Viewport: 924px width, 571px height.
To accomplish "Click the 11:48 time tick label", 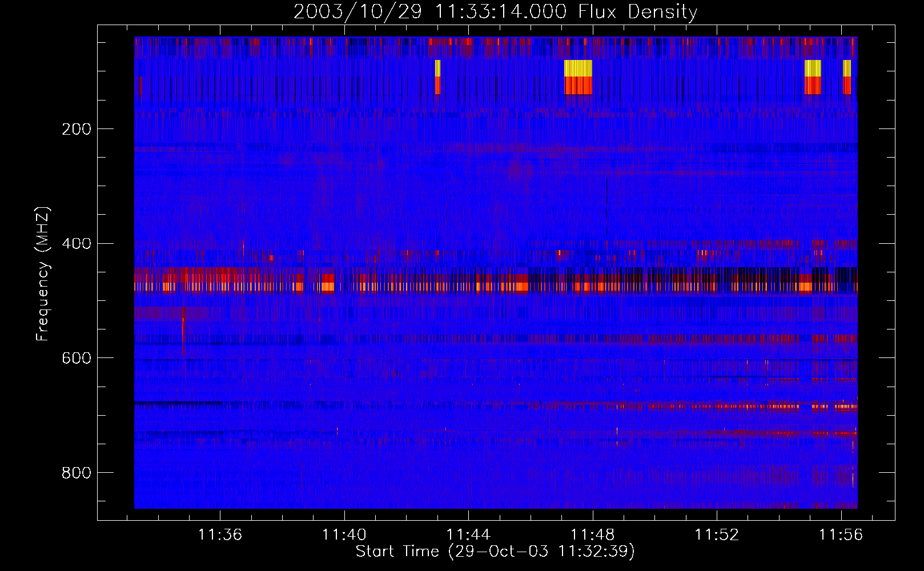I will click(x=593, y=534).
